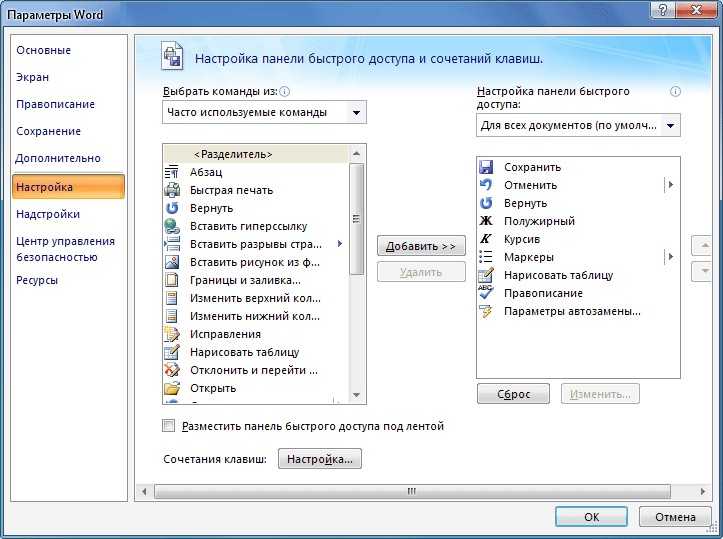Open the Правописание settings category
The width and height of the screenshot is (723, 539).
[x=55, y=104]
